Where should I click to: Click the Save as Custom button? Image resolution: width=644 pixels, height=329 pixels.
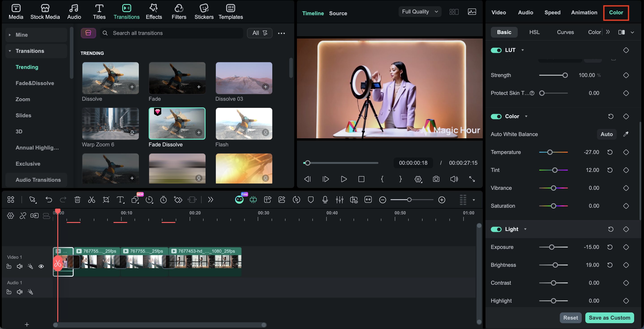(609, 318)
